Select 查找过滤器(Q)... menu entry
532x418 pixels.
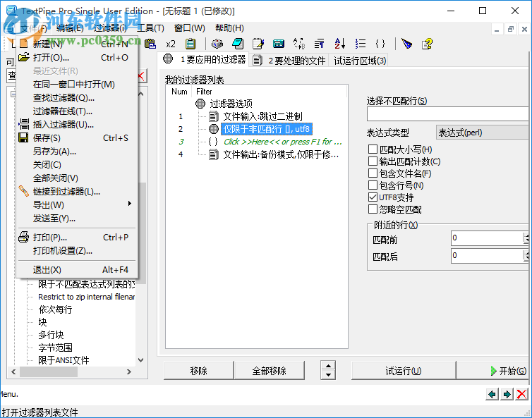[77, 98]
